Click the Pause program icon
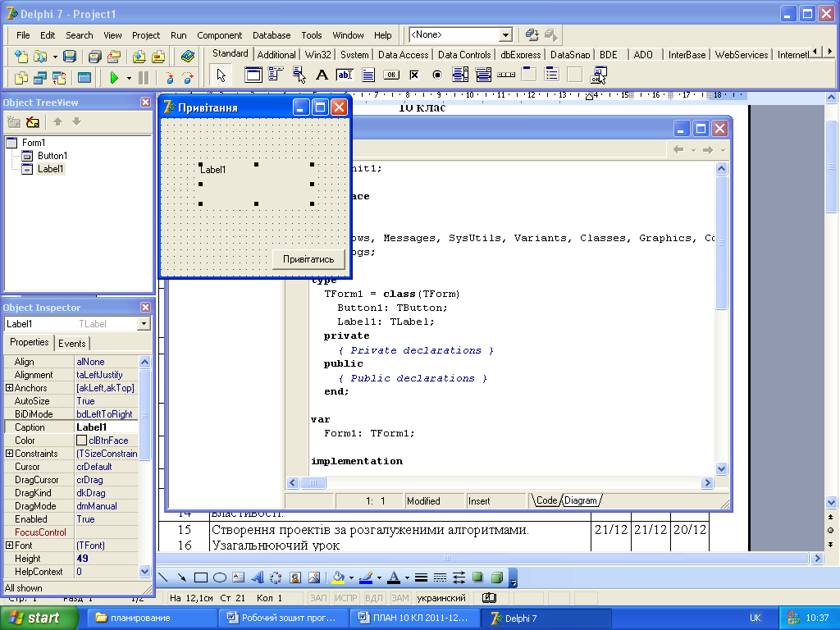 (144, 78)
